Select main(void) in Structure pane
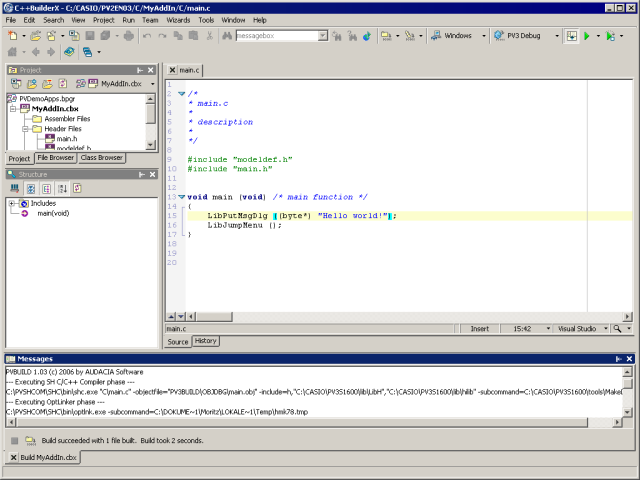This screenshot has height=480, width=640. 53,213
